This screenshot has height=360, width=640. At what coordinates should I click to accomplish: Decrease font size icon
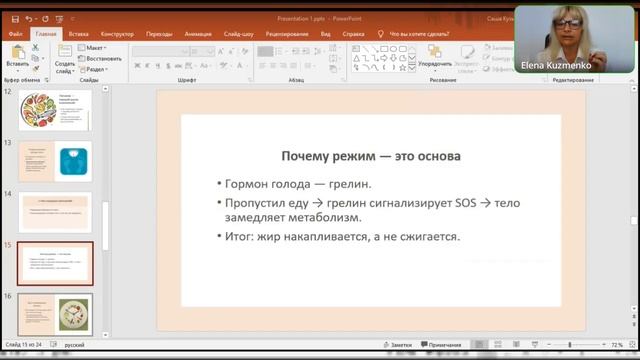(231, 51)
